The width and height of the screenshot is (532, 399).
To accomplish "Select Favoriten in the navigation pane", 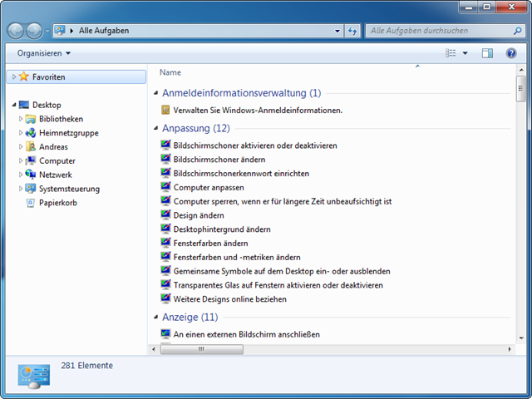I will coord(48,76).
